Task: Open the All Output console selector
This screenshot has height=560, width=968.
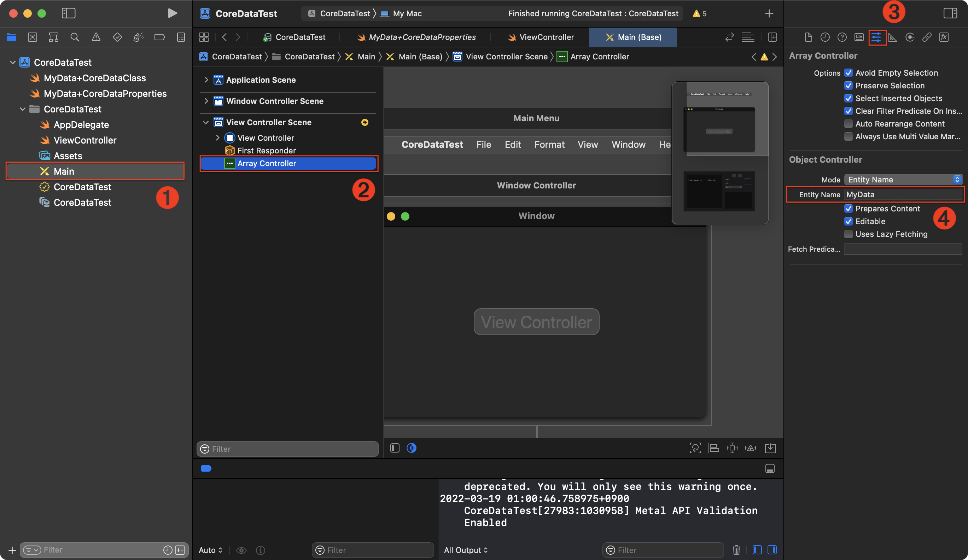Action: [x=466, y=550]
